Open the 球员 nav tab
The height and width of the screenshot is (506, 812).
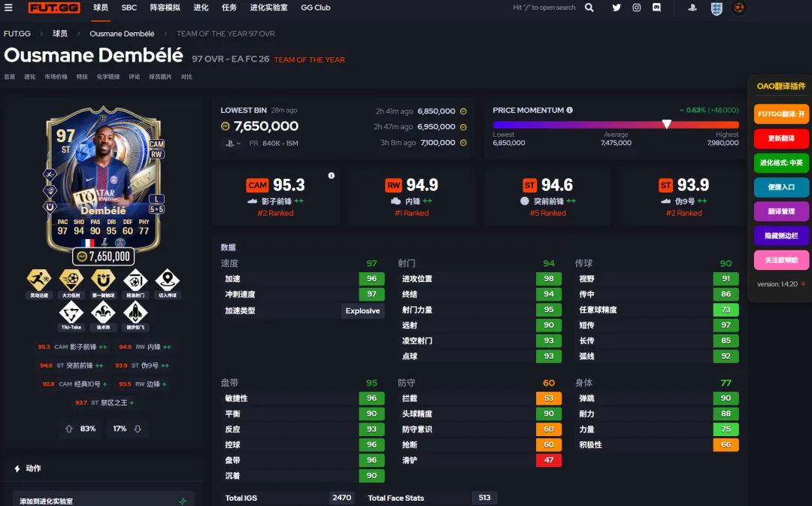click(101, 8)
